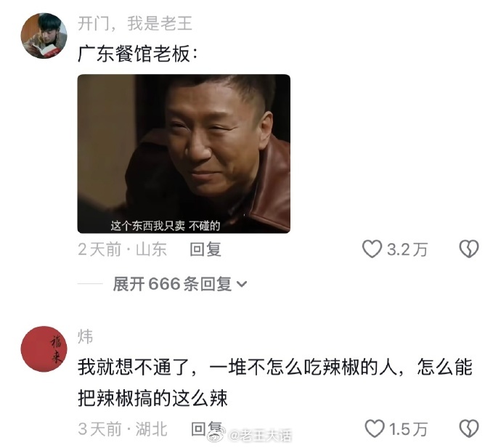Reply to the comment from 湖北
Image resolution: width=501 pixels, height=448 pixels.
coord(206,429)
